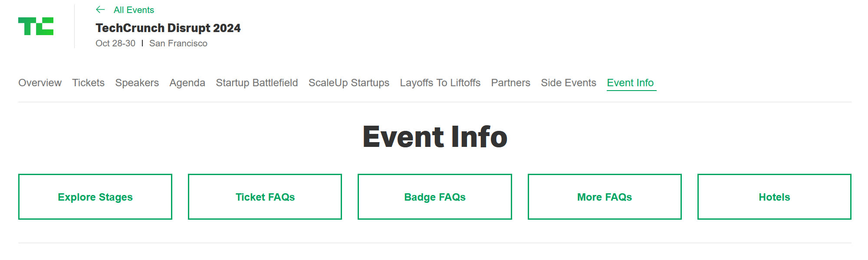Open the Ticket FAQs page
The image size is (868, 260).
click(265, 196)
